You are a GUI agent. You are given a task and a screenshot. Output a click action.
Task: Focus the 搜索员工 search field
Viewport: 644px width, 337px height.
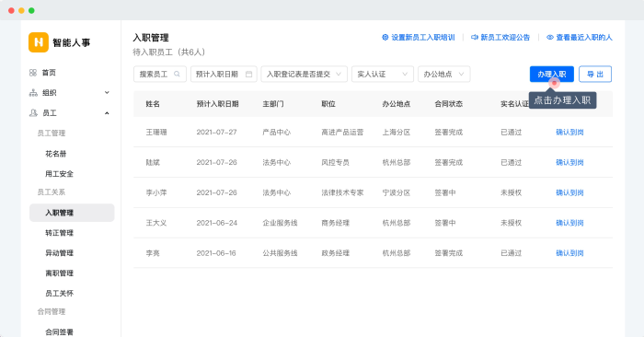pos(160,74)
